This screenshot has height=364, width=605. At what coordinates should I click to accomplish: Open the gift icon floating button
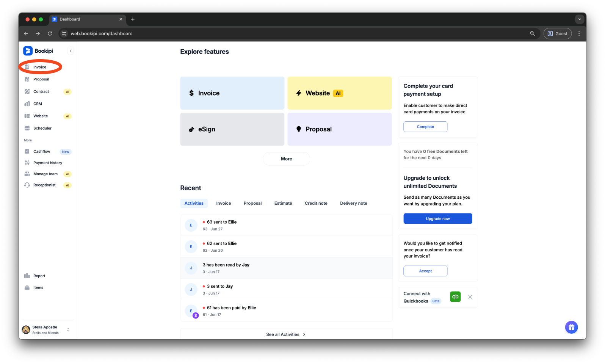click(x=571, y=327)
